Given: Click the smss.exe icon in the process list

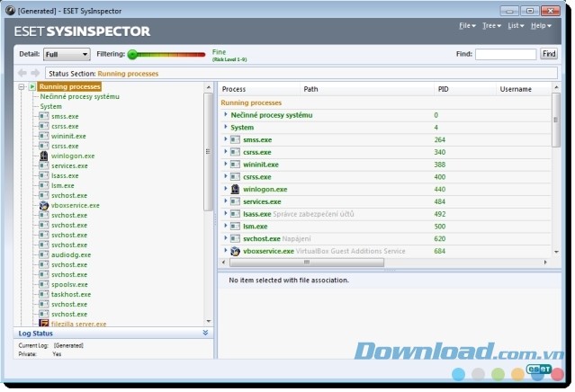Looking at the screenshot, I should [235, 139].
